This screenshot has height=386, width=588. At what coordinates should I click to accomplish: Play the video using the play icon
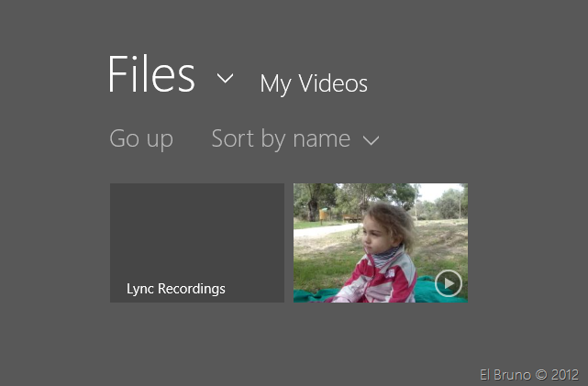pyautogui.click(x=448, y=282)
